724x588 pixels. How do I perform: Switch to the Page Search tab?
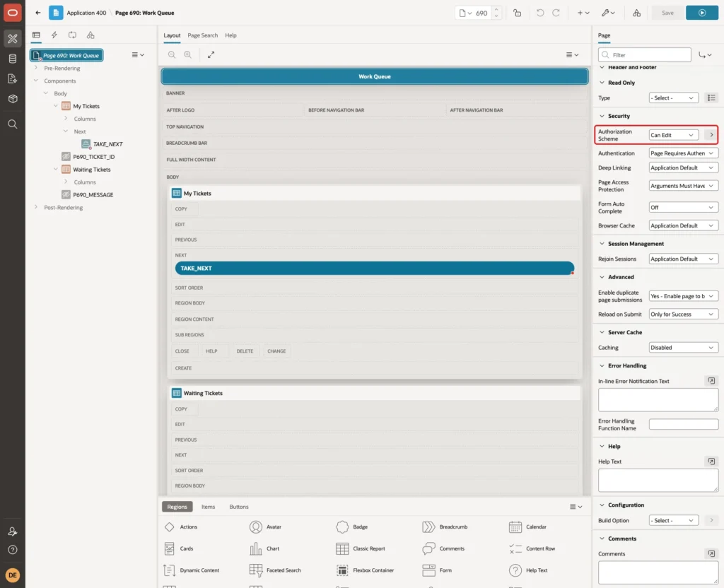[x=202, y=35]
